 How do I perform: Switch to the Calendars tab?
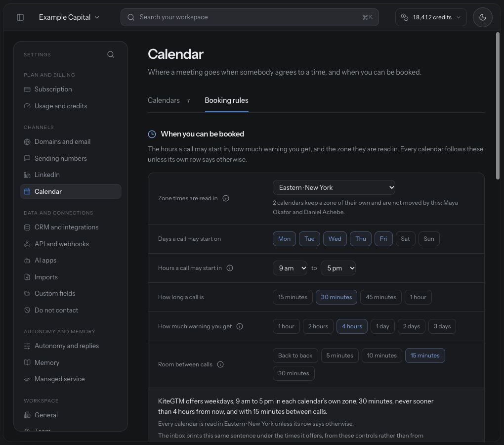[169, 100]
